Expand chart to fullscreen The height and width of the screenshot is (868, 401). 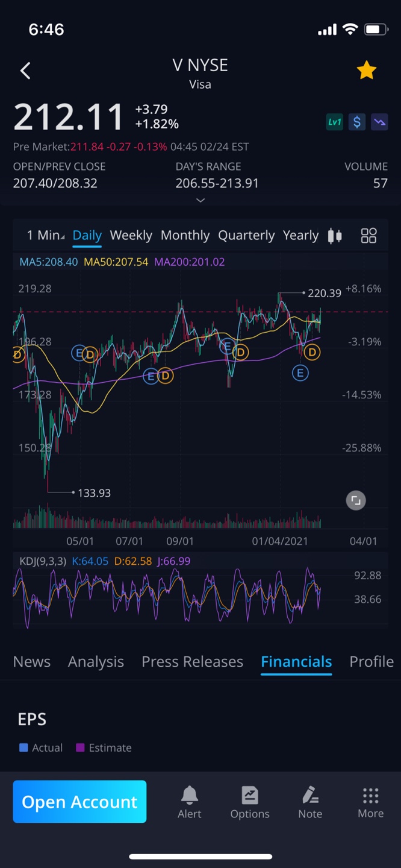click(356, 500)
